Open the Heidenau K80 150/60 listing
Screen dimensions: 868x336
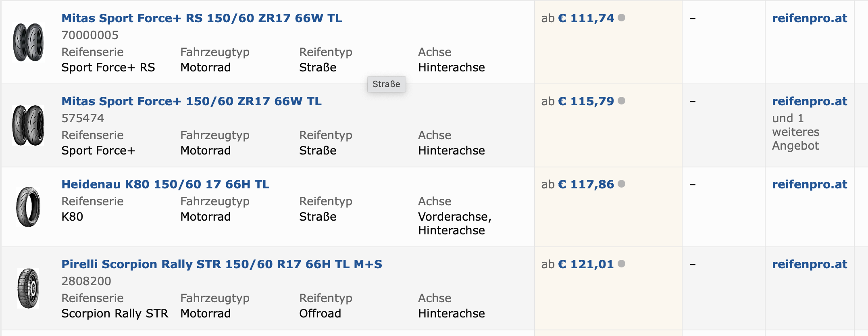165,184
